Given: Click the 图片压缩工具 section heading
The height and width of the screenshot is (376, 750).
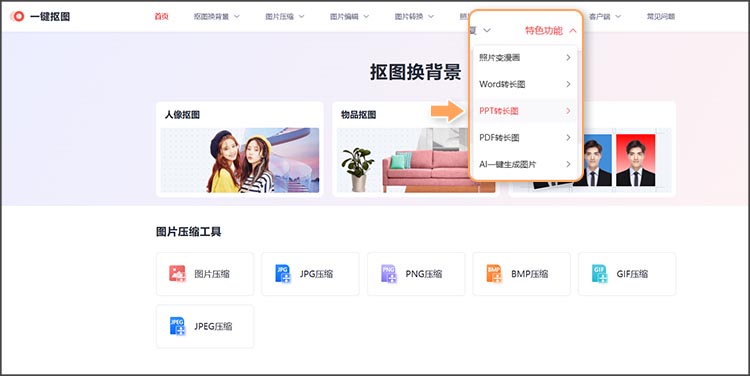Looking at the screenshot, I should click(188, 232).
